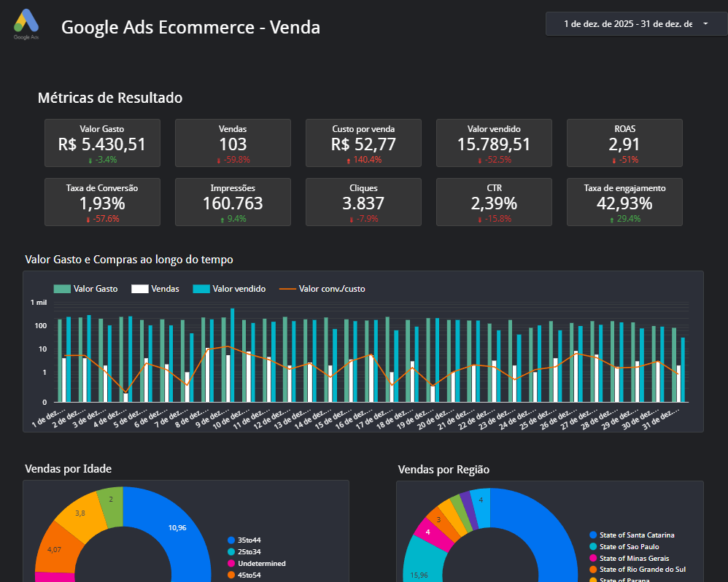Screen dimensions: 728x582
Task: Click the Valor vendido 15.789,51 value
Action: pos(494,144)
